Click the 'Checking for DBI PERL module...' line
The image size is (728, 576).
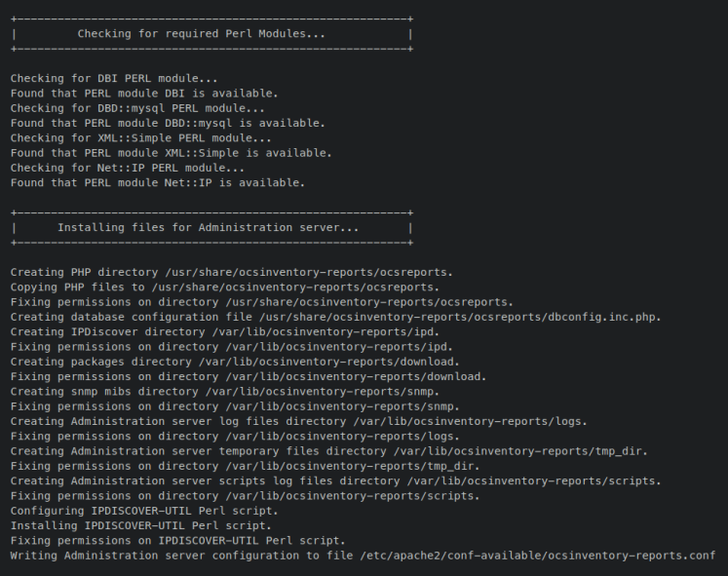click(x=114, y=79)
